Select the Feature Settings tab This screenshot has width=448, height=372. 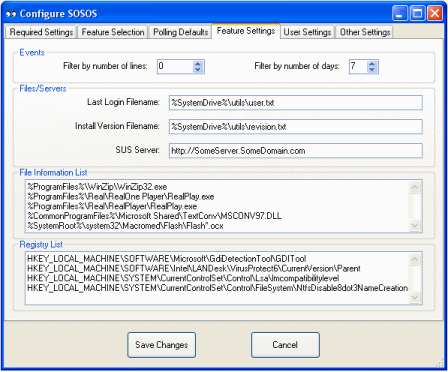click(x=246, y=31)
